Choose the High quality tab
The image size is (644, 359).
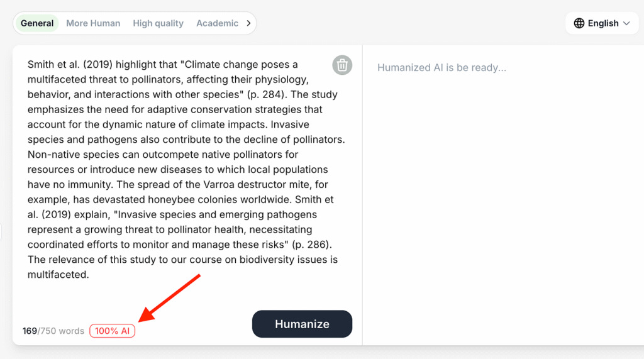[x=158, y=23]
